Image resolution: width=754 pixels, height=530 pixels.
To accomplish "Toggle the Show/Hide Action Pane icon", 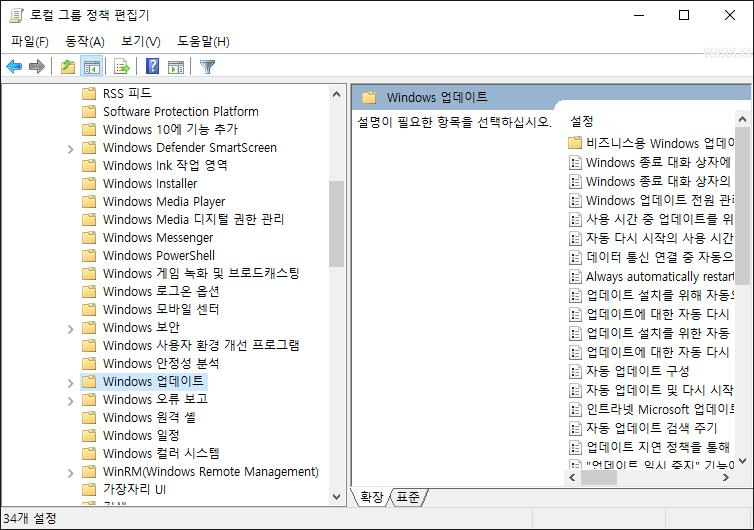I will coord(176,66).
